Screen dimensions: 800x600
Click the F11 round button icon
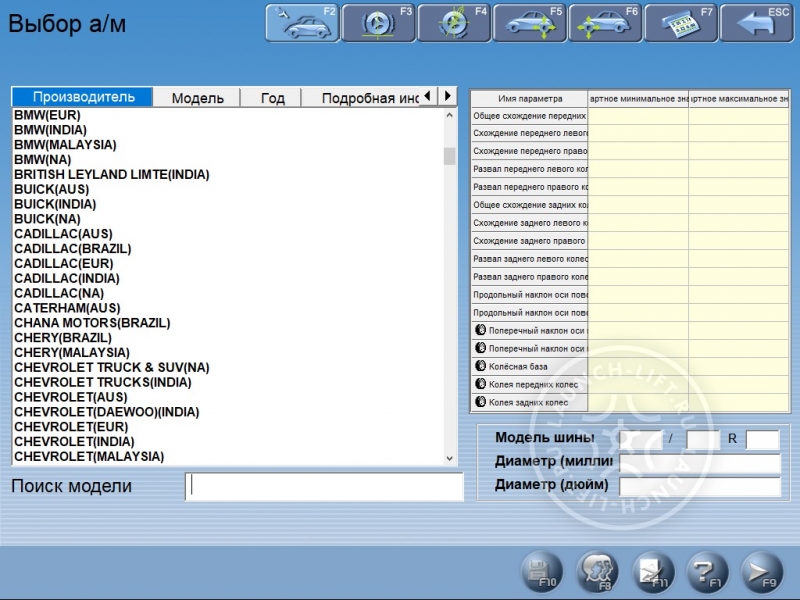coord(652,572)
